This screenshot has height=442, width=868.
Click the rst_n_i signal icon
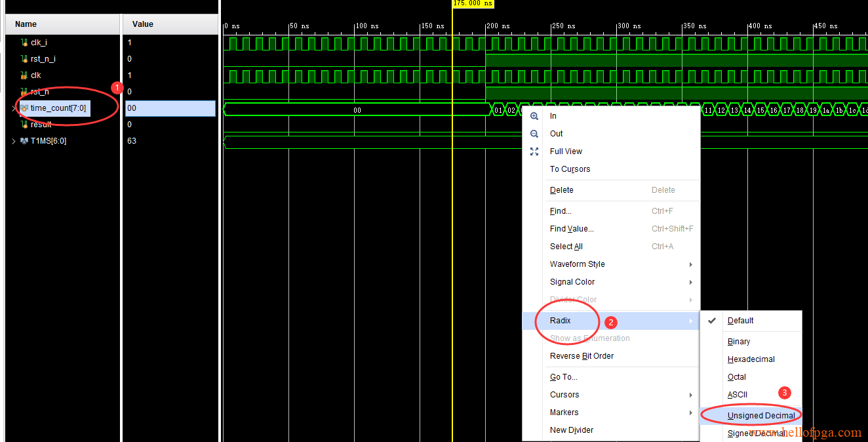[24, 59]
